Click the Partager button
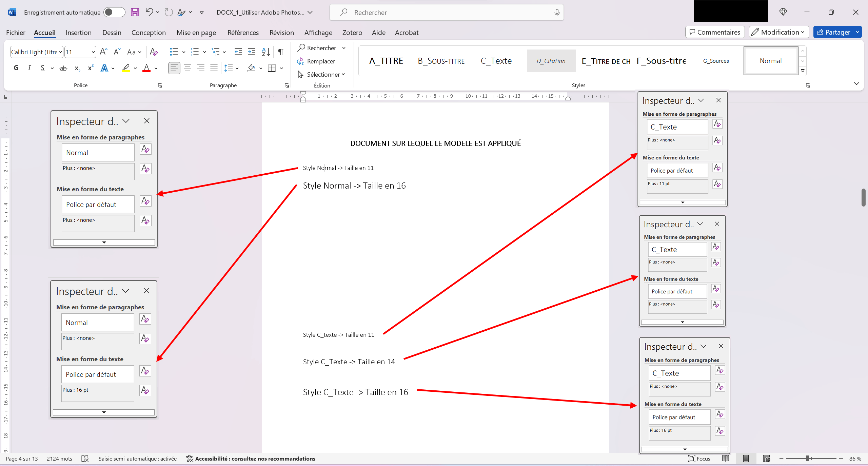 click(x=833, y=32)
